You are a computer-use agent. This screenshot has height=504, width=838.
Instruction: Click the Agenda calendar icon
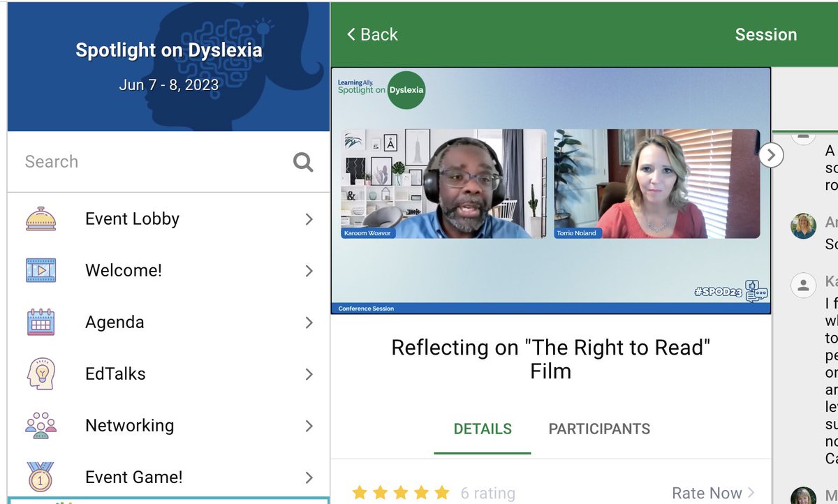point(41,322)
